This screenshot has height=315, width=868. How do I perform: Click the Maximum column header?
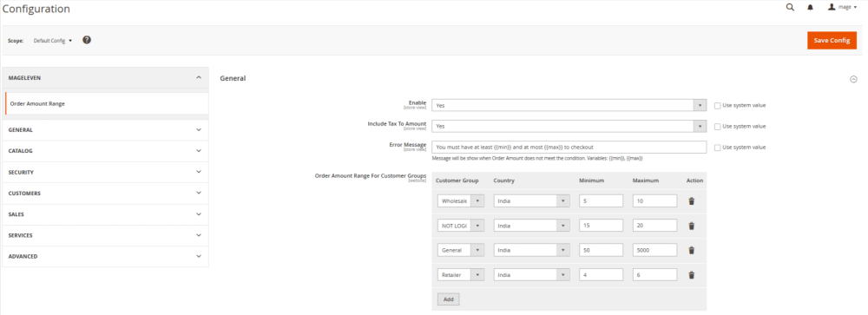click(x=646, y=180)
